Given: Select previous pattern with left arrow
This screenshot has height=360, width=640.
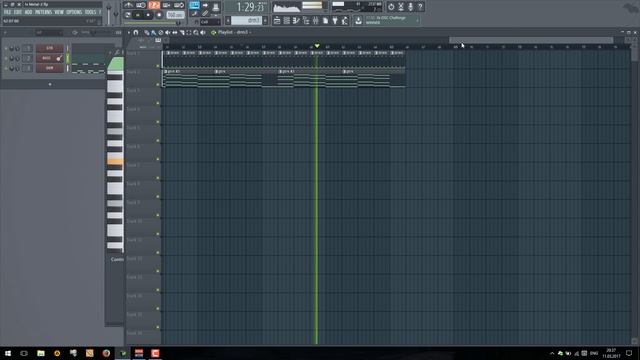Looking at the screenshot, I should click(228, 20).
